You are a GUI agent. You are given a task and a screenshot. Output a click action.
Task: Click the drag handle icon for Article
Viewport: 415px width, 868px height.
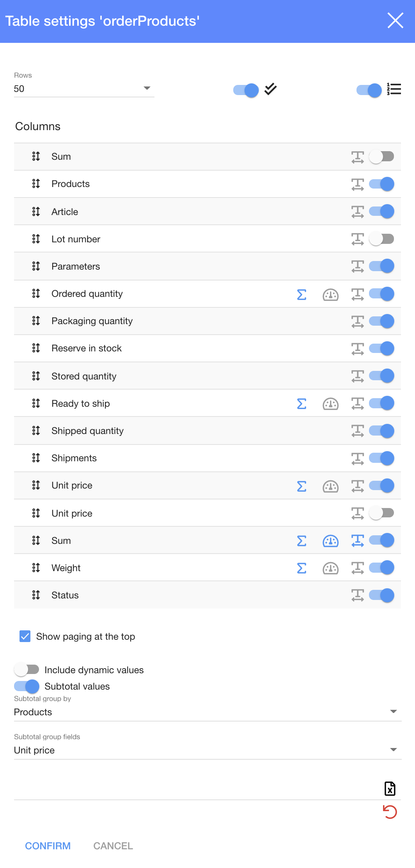(36, 212)
